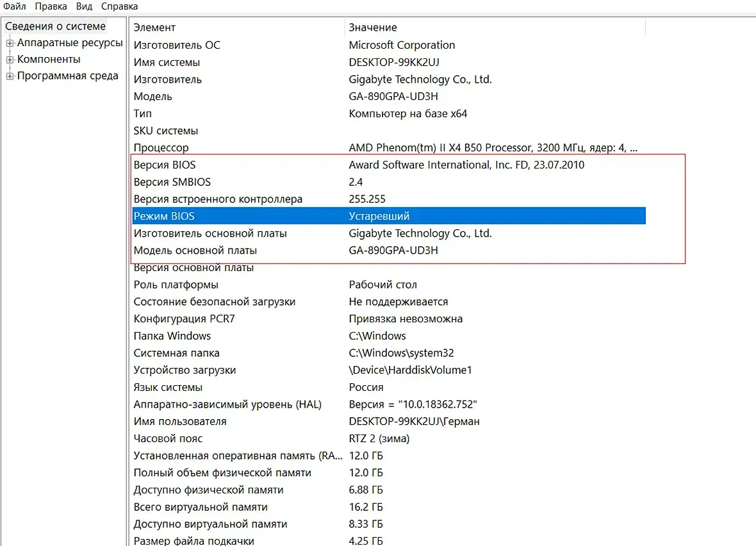The height and width of the screenshot is (546, 756).
Task: Select the Версия SMBIOS row
Action: pyautogui.click(x=389, y=182)
